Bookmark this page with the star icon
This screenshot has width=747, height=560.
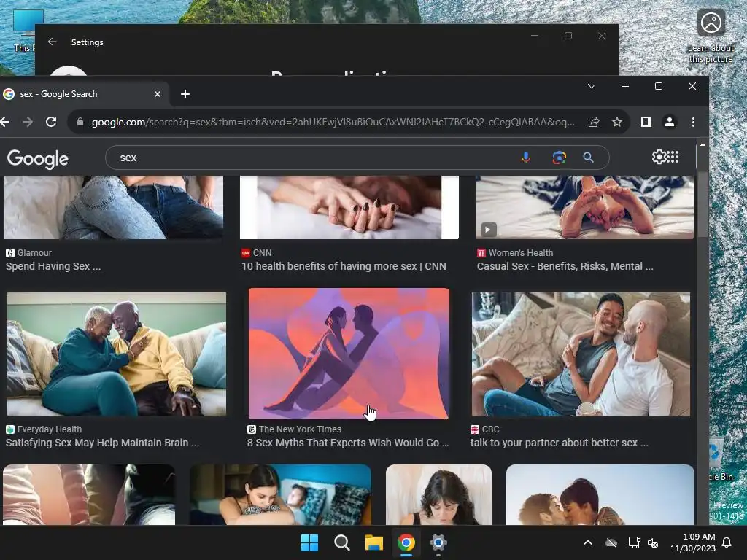617,122
